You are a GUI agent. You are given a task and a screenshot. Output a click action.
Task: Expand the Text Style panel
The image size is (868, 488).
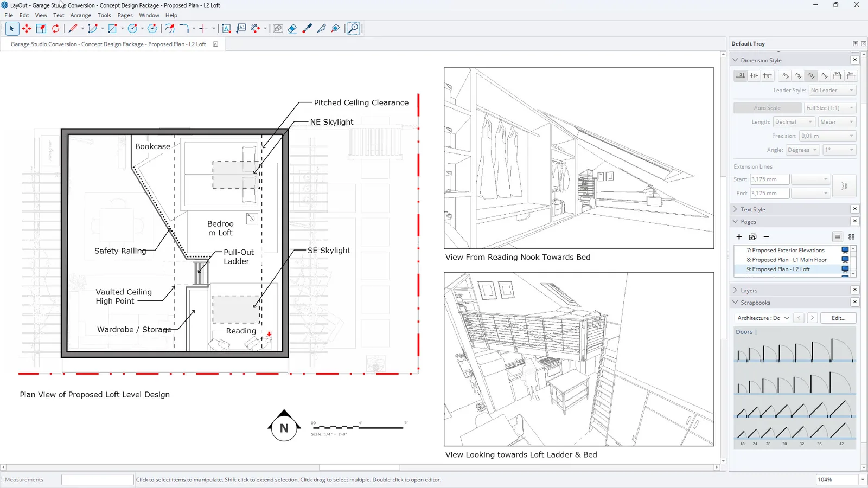pyautogui.click(x=736, y=209)
